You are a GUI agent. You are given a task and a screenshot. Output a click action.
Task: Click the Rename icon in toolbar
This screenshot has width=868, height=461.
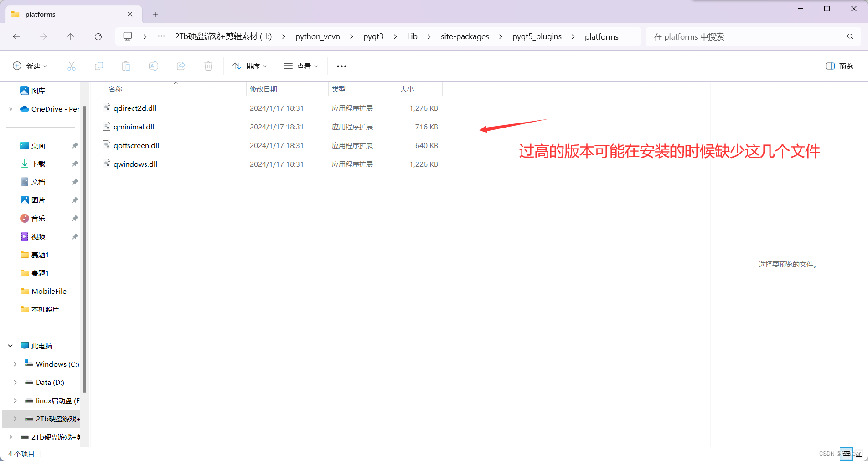click(154, 66)
